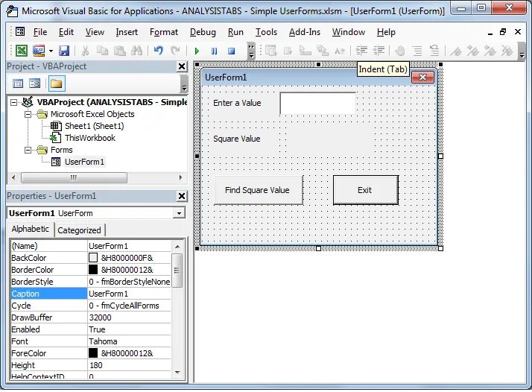Open the View menu
Screen dimensions: 532x392
[x=95, y=32]
